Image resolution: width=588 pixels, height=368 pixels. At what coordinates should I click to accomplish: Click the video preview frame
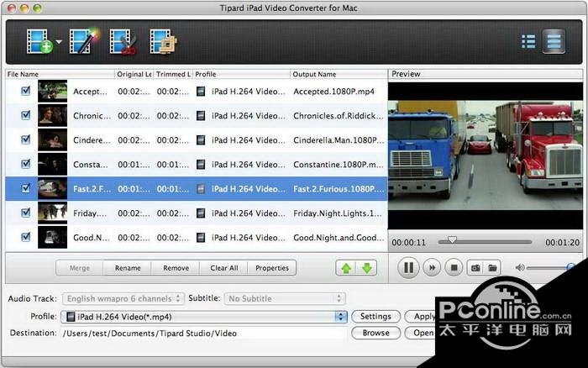(486, 155)
